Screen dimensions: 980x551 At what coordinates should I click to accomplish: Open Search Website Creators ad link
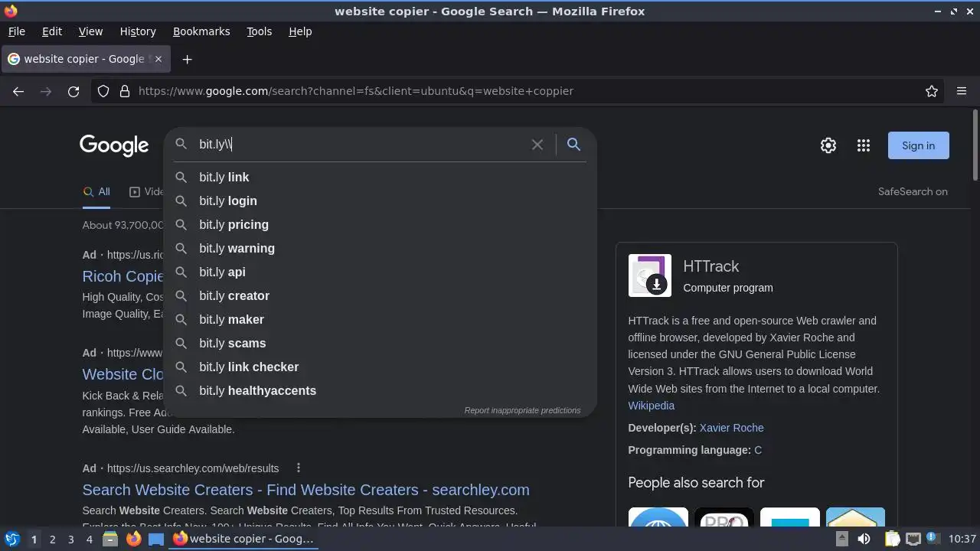305,490
